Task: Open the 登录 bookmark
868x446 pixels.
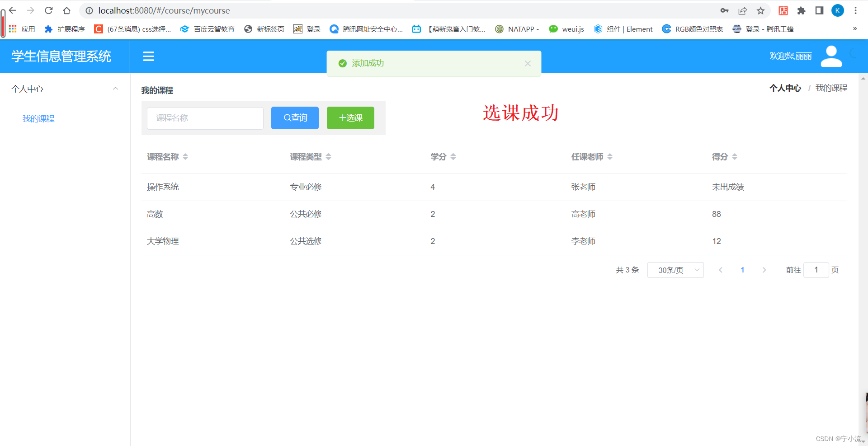Action: [307, 29]
